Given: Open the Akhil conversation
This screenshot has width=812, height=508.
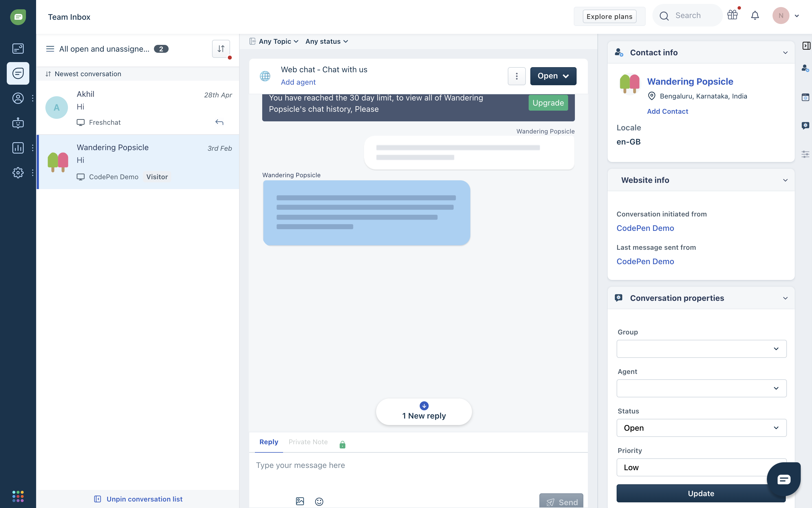Looking at the screenshot, I should (x=138, y=108).
